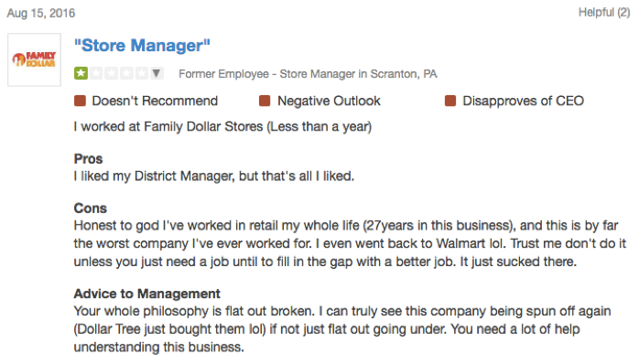This screenshot has width=639, height=364.
Task: Click the Pros section heading
Action: point(88,159)
